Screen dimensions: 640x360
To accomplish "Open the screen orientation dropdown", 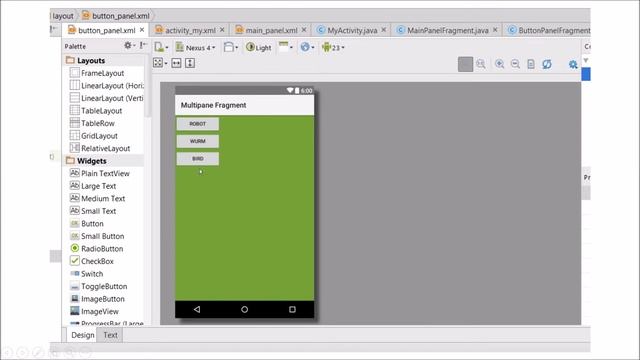I will (x=231, y=47).
